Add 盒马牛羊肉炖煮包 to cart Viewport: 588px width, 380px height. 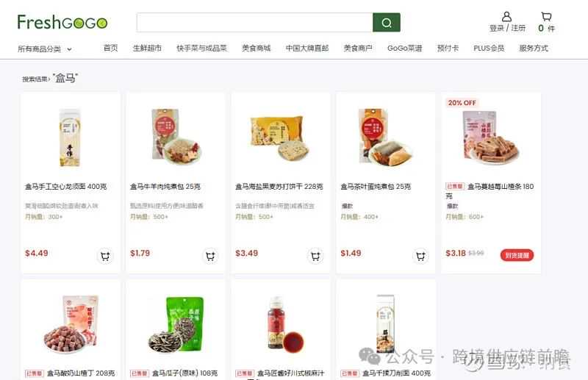[210, 256]
